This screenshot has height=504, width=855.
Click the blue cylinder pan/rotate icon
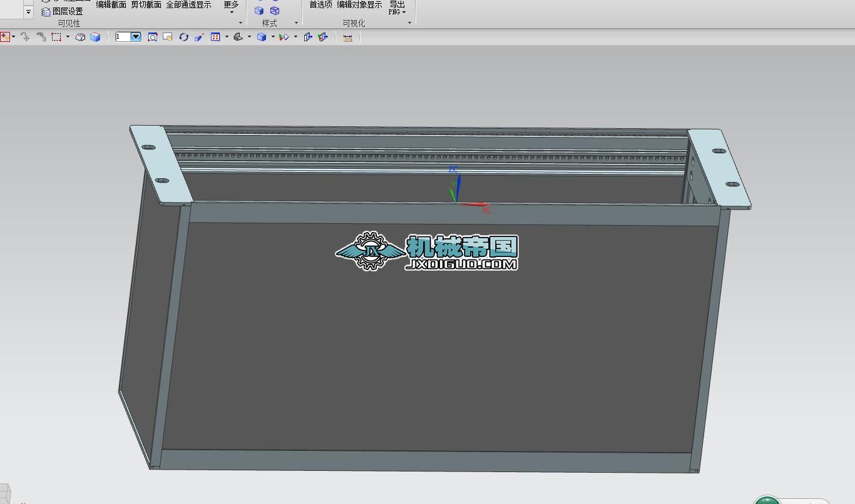click(199, 37)
